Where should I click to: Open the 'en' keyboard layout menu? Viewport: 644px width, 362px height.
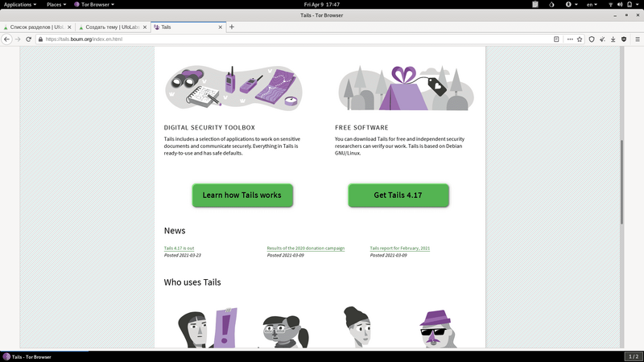point(592,4)
